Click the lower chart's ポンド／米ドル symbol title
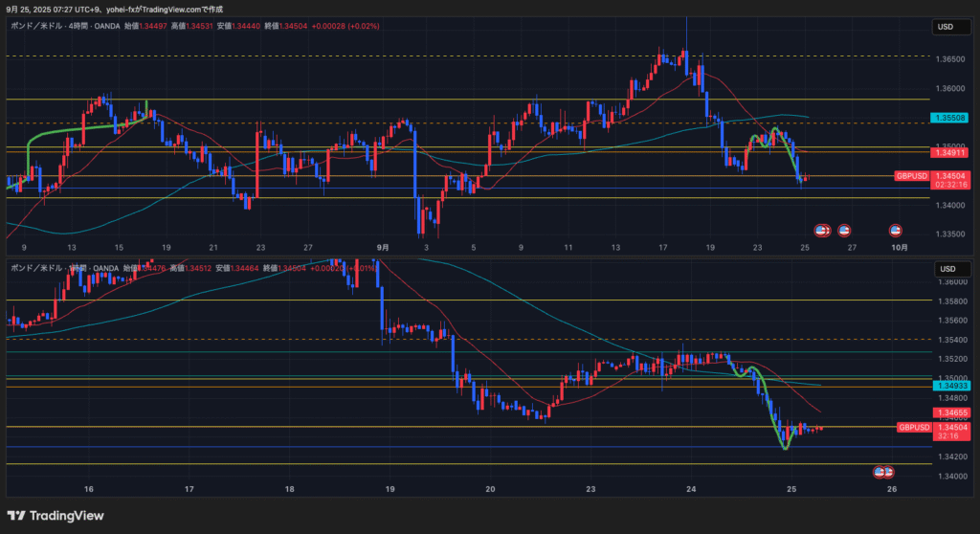 38,269
